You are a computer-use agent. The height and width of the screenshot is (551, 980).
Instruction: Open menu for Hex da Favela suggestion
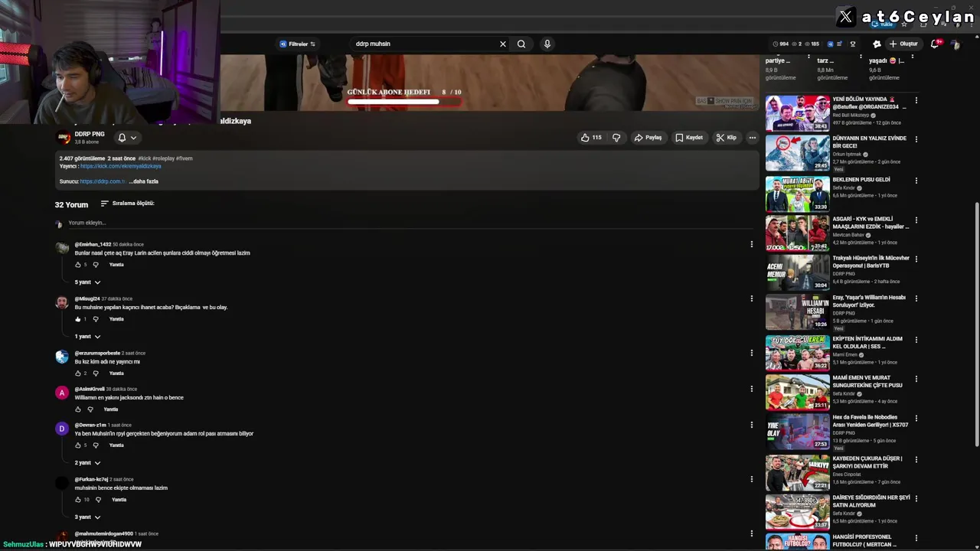pos(916,418)
